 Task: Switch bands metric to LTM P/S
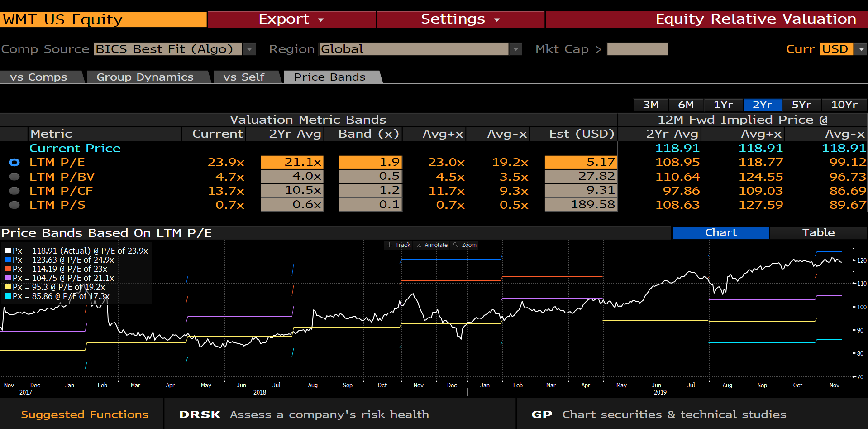pos(14,205)
